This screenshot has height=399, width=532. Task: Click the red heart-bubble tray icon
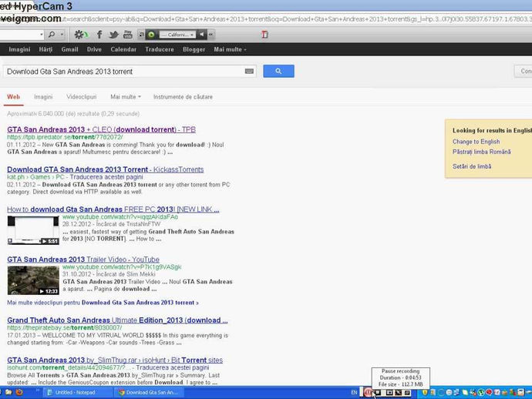click(x=489, y=392)
